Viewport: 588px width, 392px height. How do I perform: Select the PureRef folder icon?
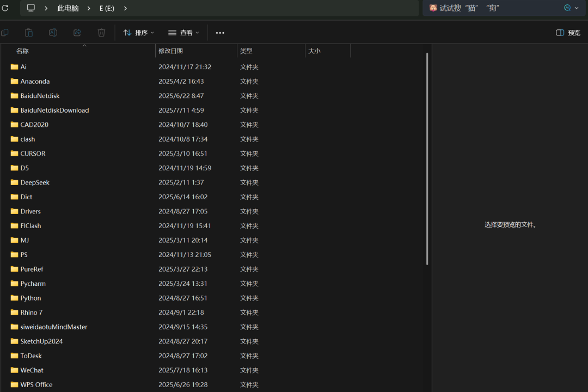14,269
